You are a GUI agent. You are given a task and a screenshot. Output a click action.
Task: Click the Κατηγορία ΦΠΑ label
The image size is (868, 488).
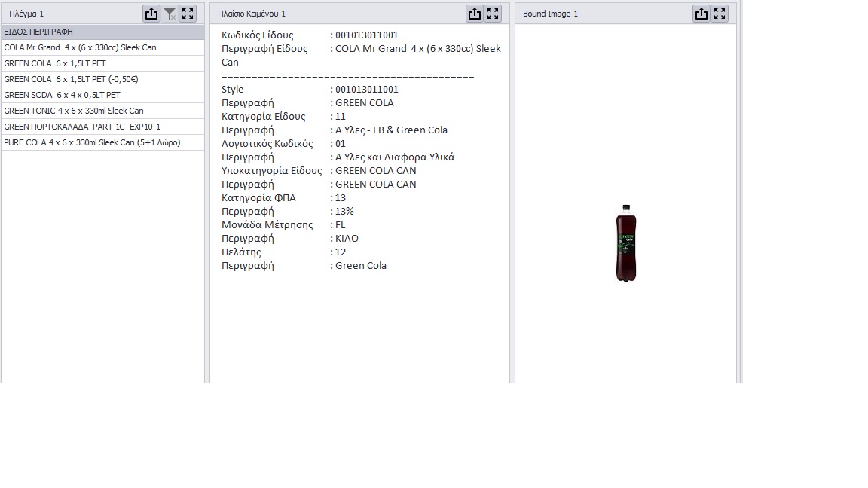click(258, 197)
